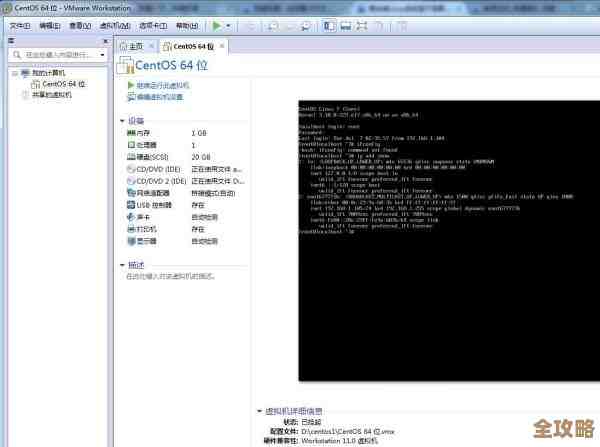Select 共享的虚拟机 in the library tree
Image resolution: width=600 pixels, height=447 pixels.
click(52, 95)
